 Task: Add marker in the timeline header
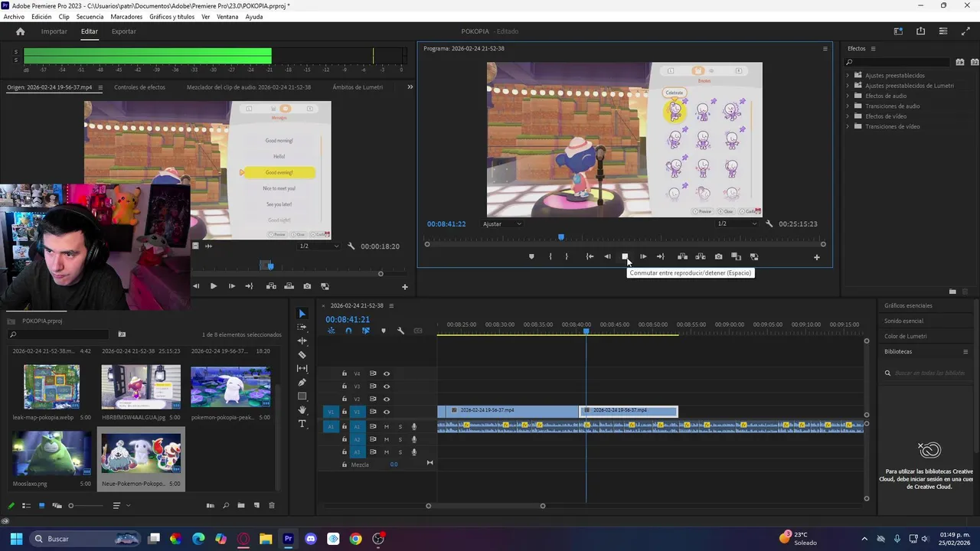383,331
